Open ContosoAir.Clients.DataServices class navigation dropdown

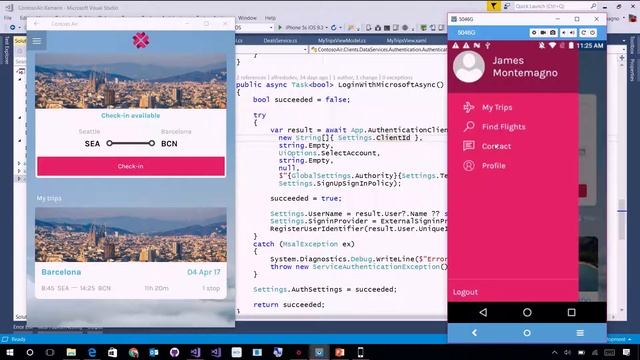[379, 49]
